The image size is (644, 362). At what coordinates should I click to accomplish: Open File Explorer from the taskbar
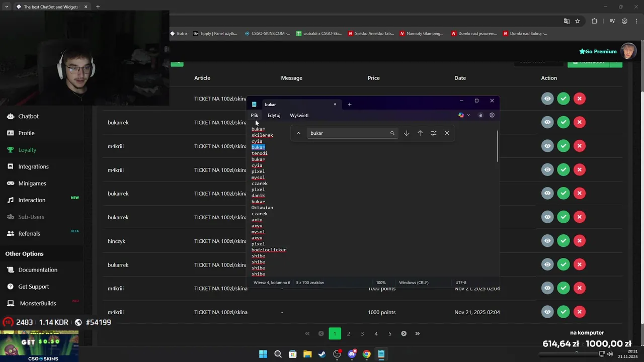pyautogui.click(x=307, y=354)
